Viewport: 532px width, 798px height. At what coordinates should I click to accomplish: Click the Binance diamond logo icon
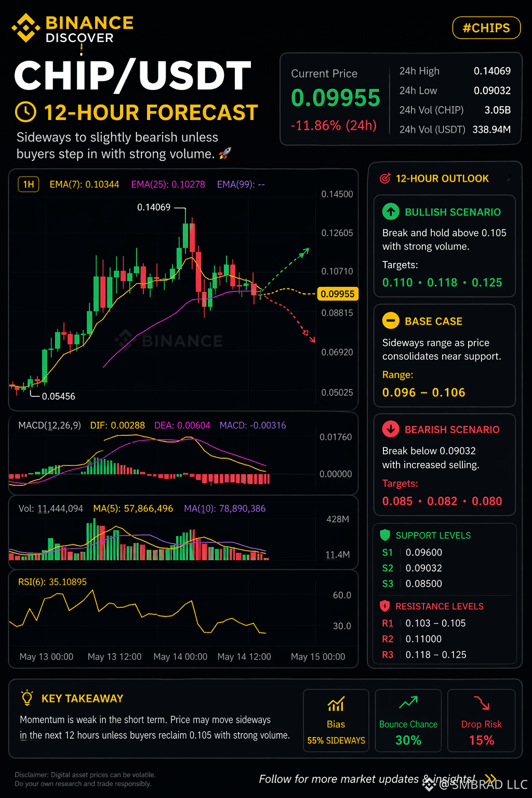26,28
